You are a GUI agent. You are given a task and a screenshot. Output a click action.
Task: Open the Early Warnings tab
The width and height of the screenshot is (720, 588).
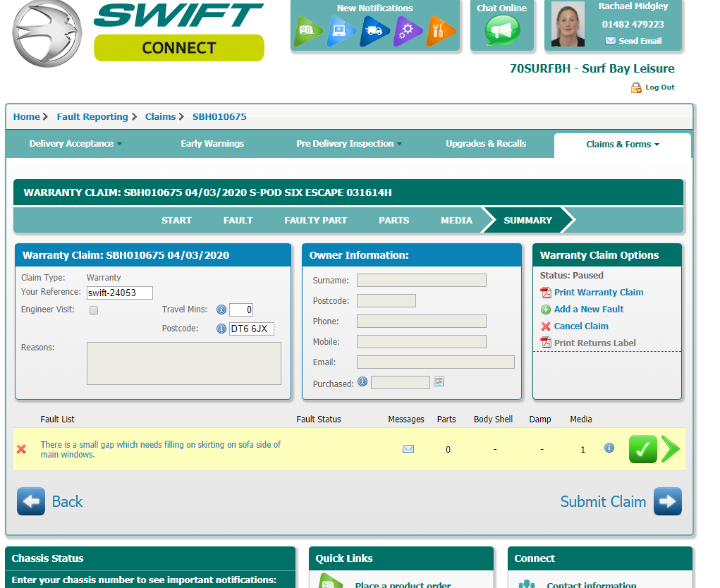pos(212,144)
